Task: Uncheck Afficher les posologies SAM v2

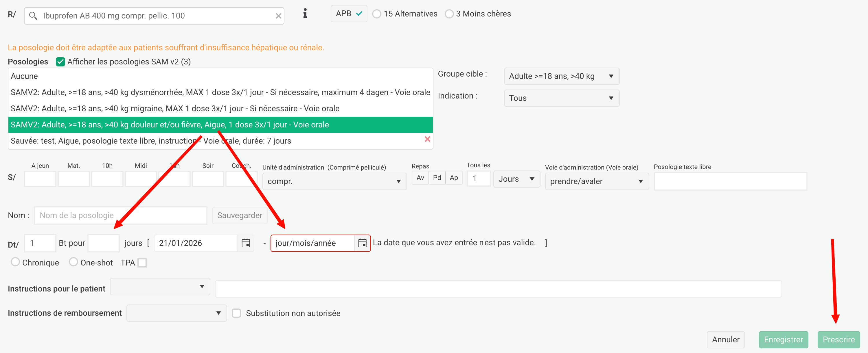Action: click(x=60, y=62)
